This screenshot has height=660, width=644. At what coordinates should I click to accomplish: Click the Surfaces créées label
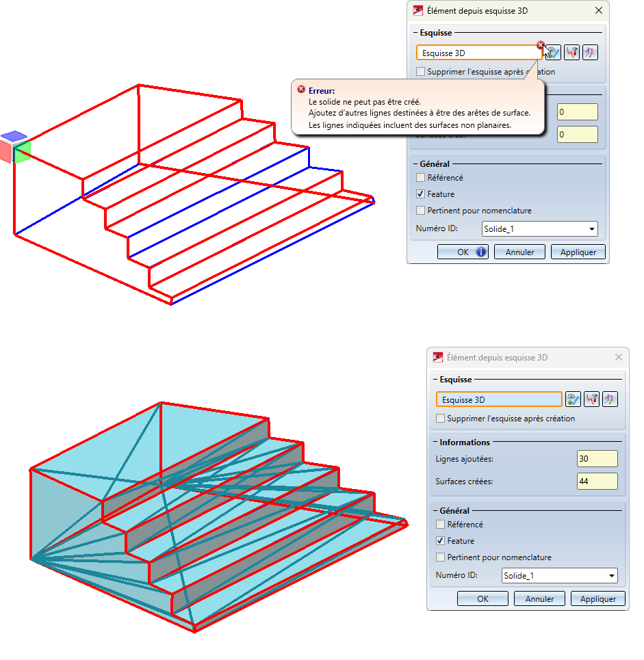click(464, 481)
